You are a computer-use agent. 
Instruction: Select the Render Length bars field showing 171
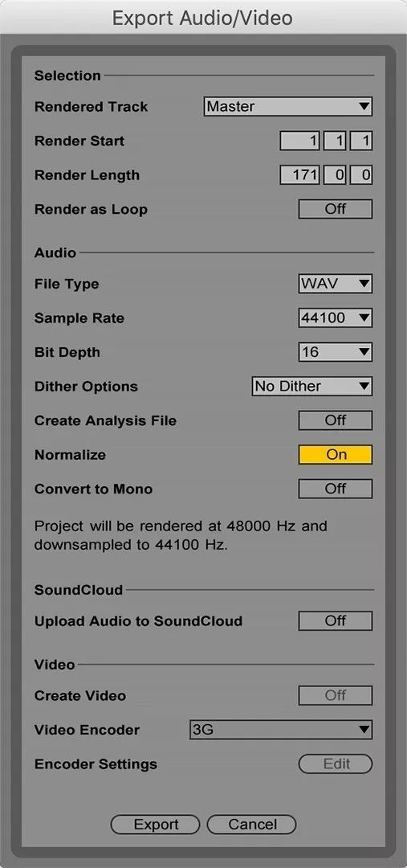point(299,175)
